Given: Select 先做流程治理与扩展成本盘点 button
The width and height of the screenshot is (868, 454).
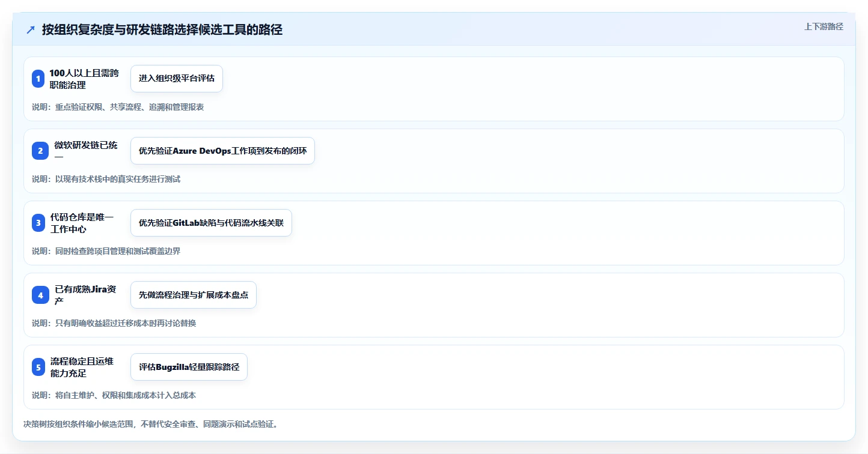Looking at the screenshot, I should click(194, 295).
